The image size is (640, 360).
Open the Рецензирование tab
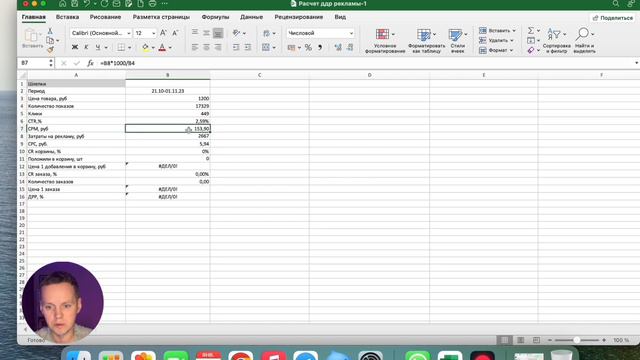tap(299, 17)
